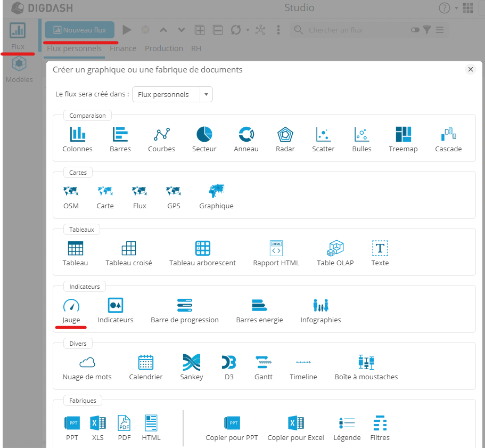Screen dimensions: 485x448
Task: Click Copier pour Excel
Action: [295, 424]
